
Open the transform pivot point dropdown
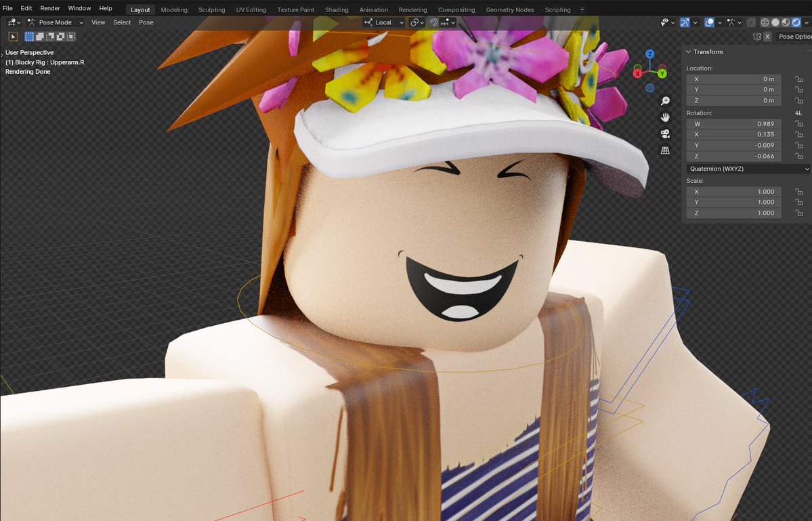pyautogui.click(x=417, y=22)
